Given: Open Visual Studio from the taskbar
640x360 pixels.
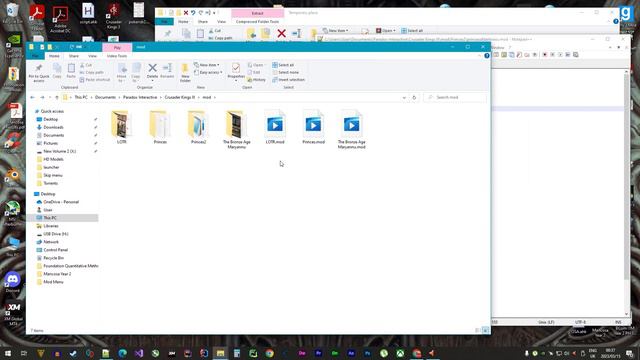Looking at the screenshot, I should 139,353.
